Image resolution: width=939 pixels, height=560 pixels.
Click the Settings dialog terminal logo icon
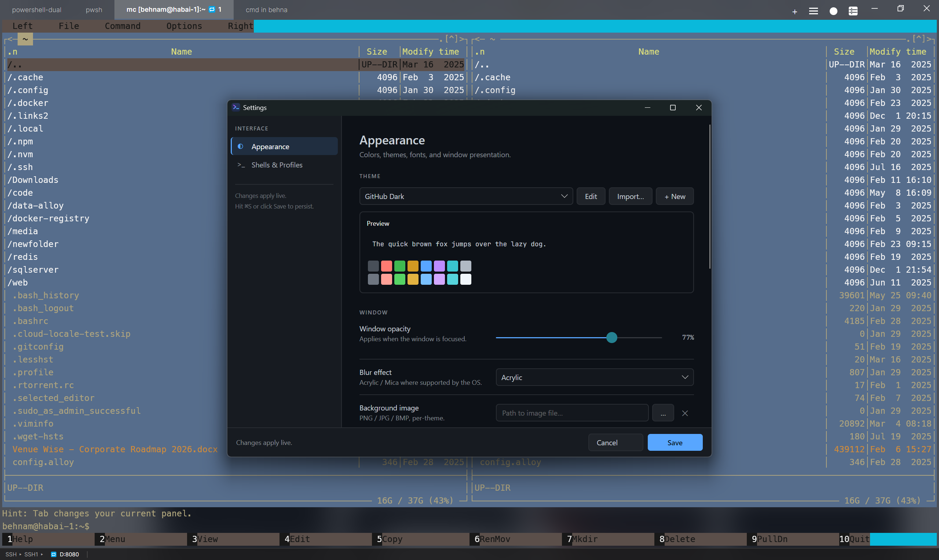pyautogui.click(x=236, y=107)
